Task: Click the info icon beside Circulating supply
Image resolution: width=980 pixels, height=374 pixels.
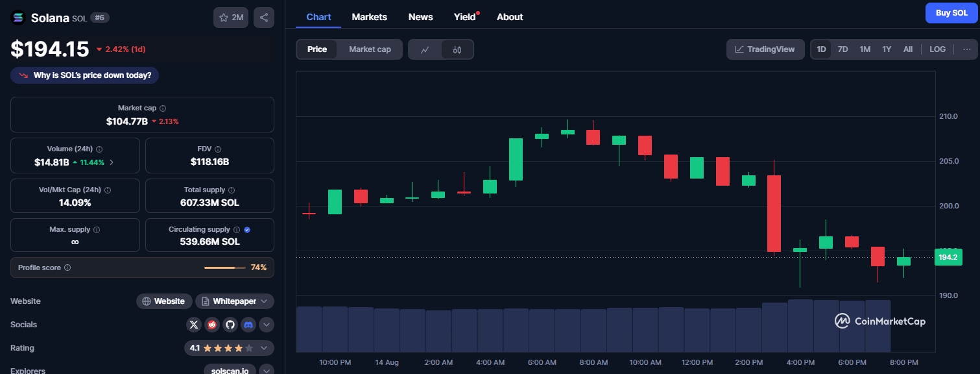Action: click(237, 230)
